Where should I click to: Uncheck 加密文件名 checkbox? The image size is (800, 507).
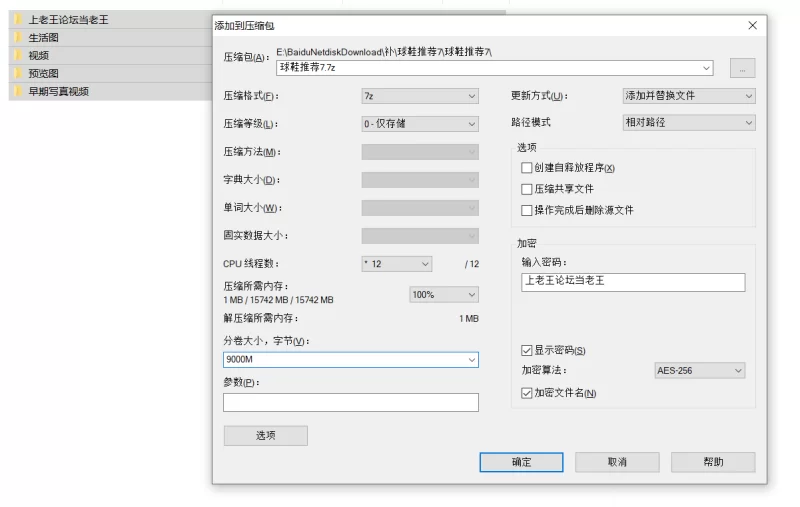click(x=527, y=393)
